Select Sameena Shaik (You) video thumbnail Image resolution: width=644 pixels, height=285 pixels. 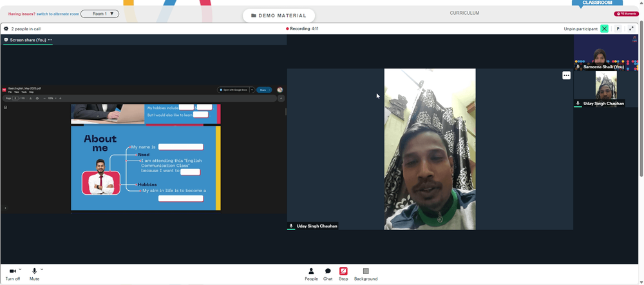pos(606,53)
